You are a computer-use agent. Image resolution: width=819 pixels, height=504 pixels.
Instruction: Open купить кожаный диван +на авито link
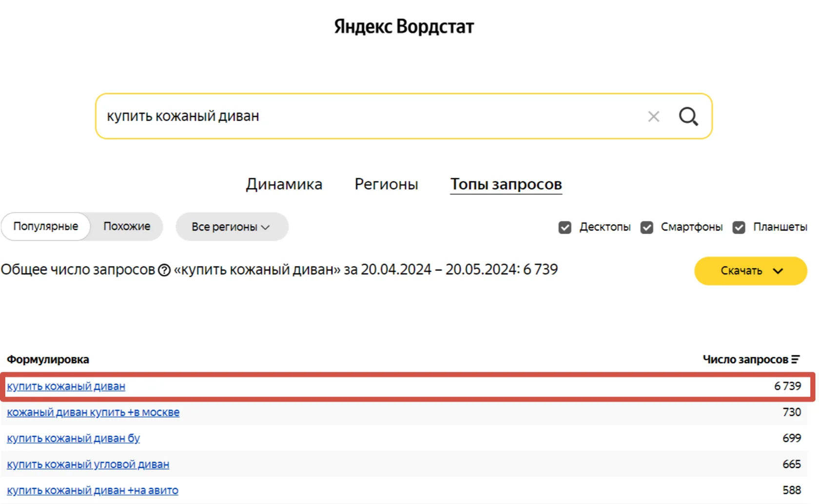click(x=93, y=490)
